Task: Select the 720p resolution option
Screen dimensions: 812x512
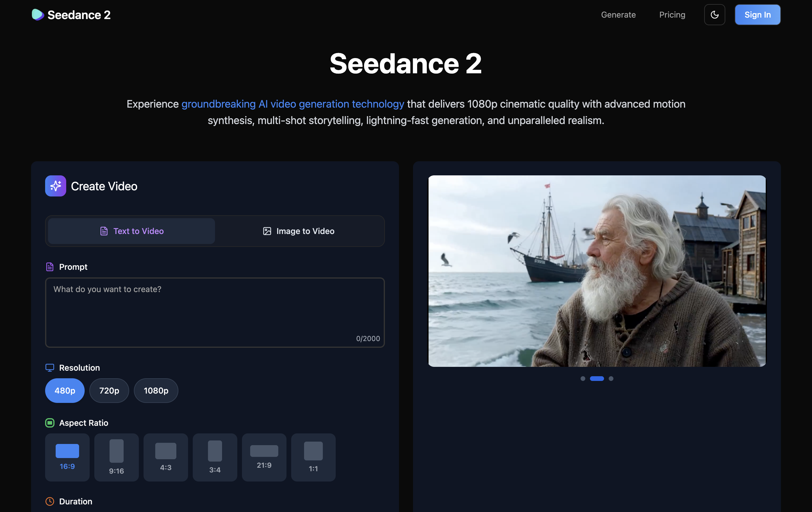Action: (109, 391)
